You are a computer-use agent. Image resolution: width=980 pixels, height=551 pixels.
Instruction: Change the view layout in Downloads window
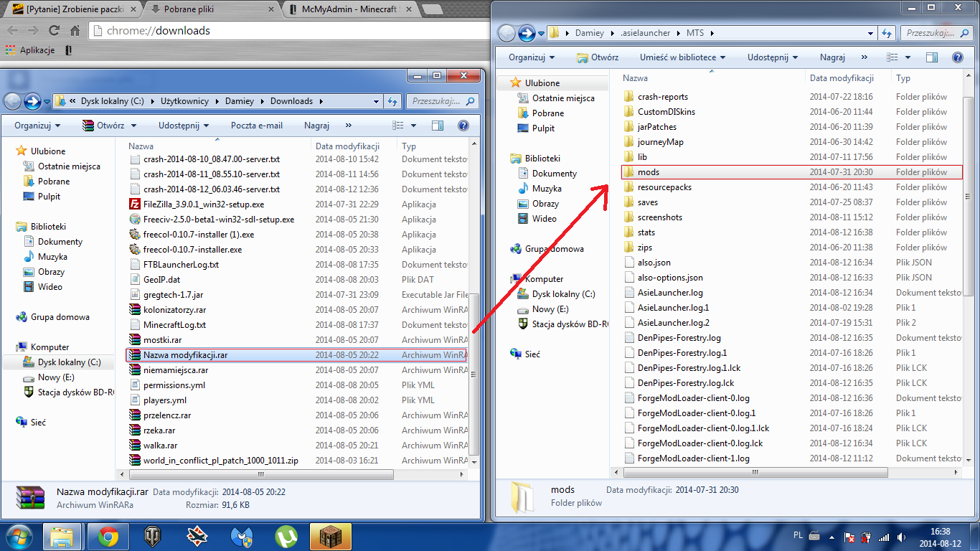tap(398, 126)
